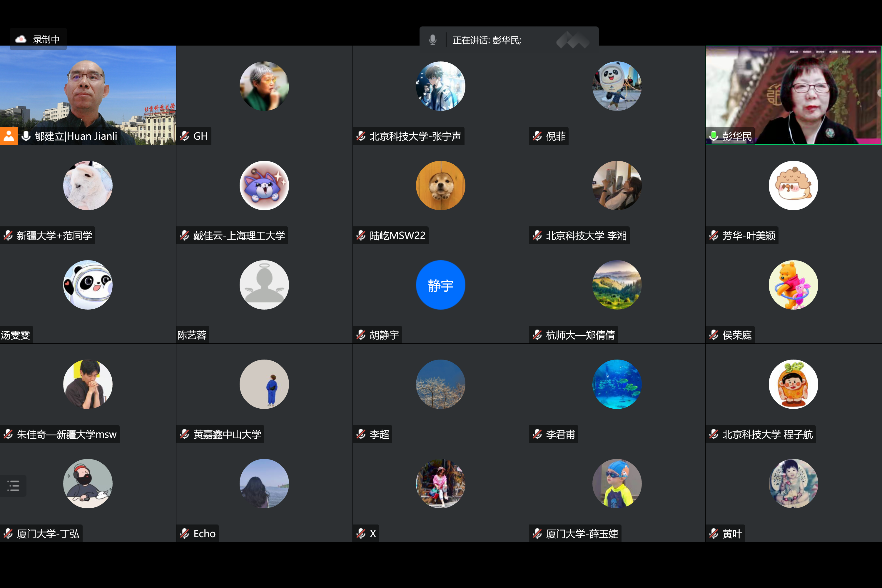Click the aquarium avatar of 李君甫
Screen dimensions: 882x588
tap(617, 384)
